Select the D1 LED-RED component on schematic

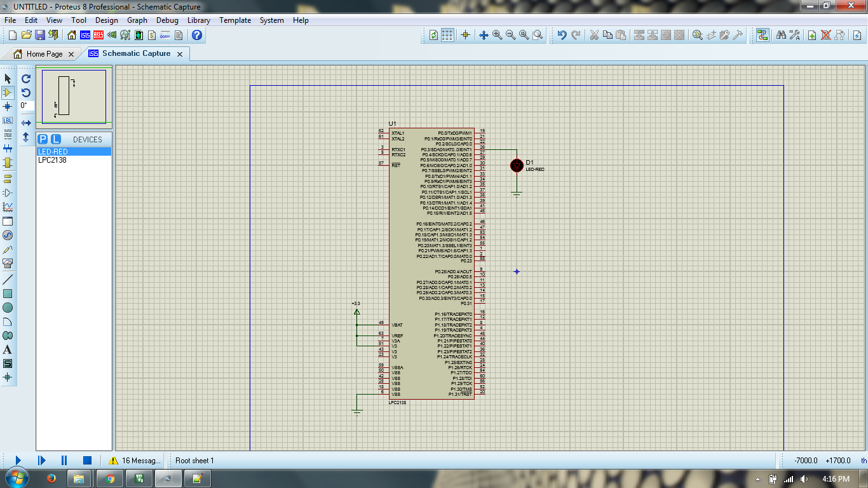[x=517, y=165]
